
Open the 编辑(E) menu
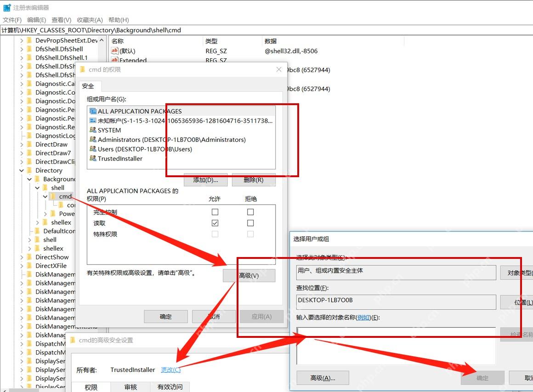(36, 20)
